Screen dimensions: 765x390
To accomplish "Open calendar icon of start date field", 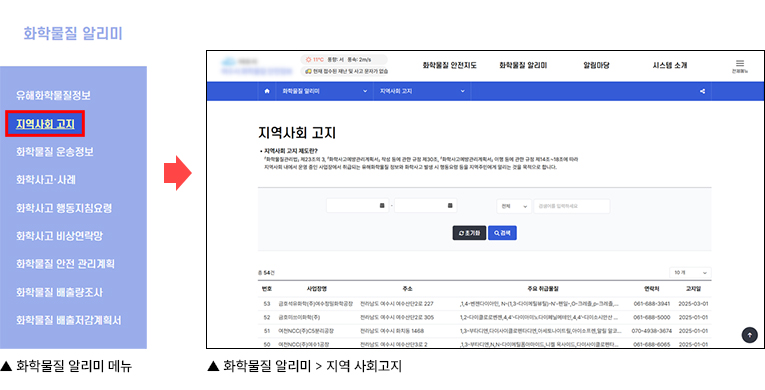I will [382, 206].
